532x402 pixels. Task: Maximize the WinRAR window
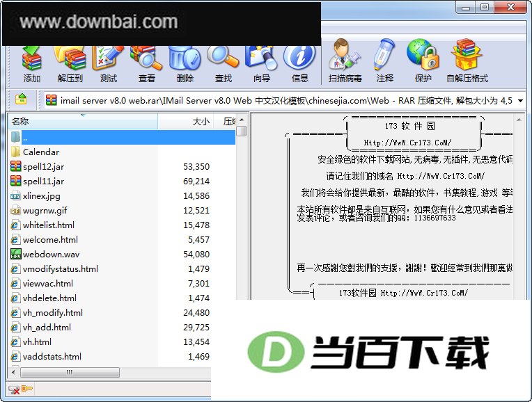pos(485,8)
